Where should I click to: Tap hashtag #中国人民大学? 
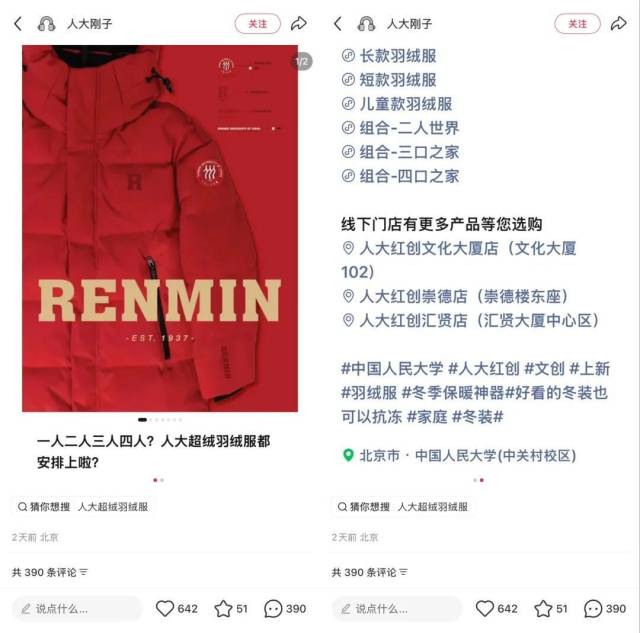pos(392,369)
